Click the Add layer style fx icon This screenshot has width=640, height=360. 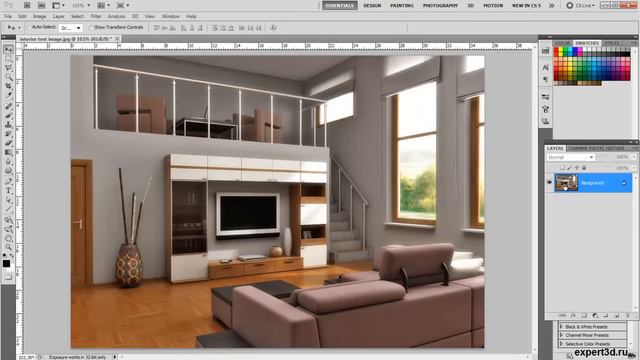click(573, 316)
